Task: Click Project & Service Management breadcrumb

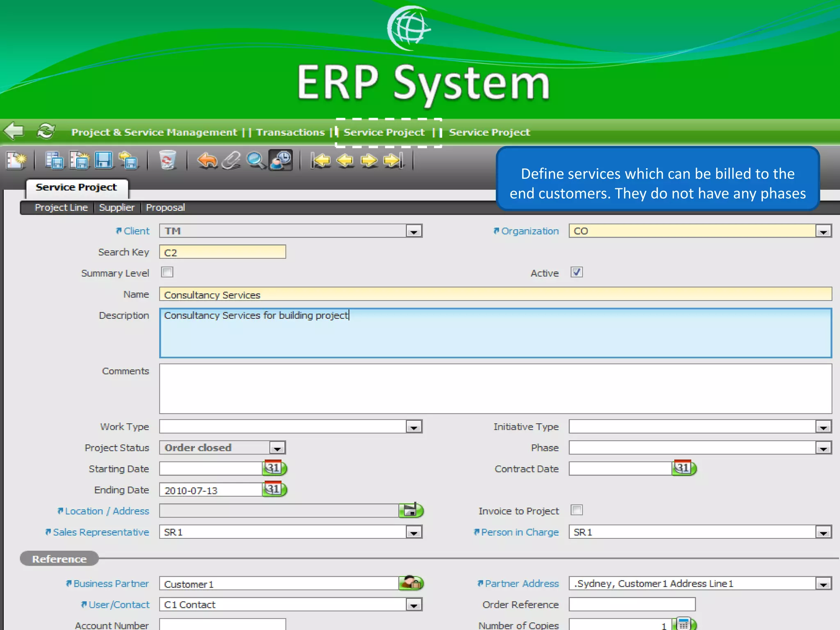Action: click(x=154, y=132)
